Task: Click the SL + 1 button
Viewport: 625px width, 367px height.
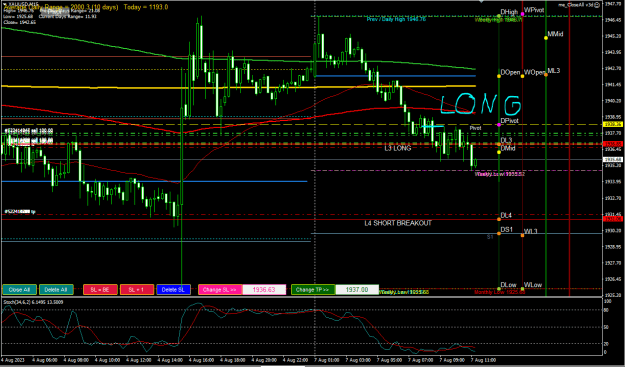Action: [x=136, y=290]
